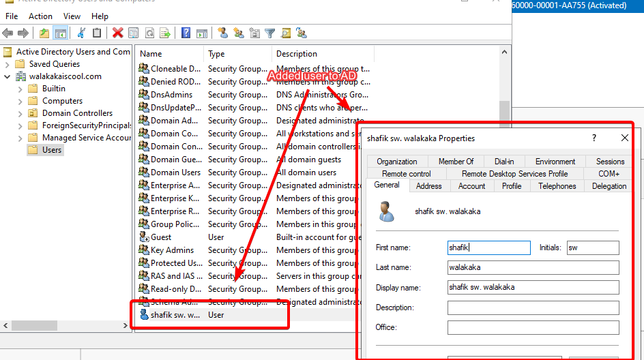Switch to the Sessions tab
The image size is (644, 360).
(610, 162)
